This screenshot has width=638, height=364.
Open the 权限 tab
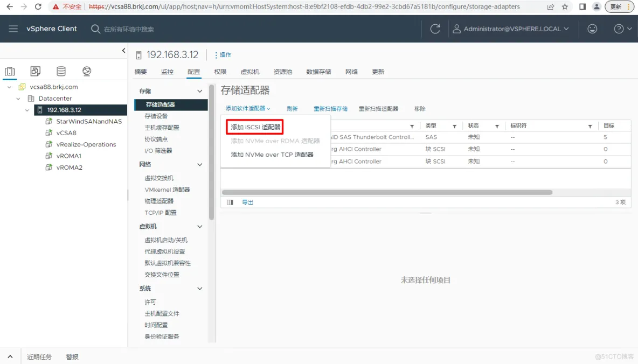pos(220,72)
